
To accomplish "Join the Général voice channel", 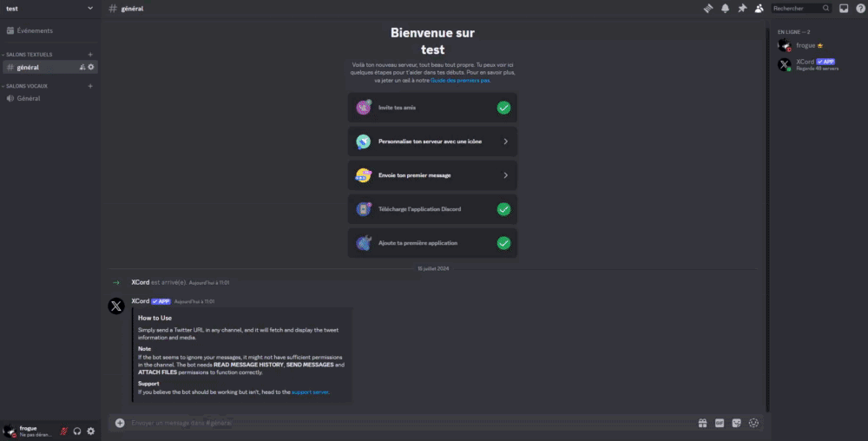I will [29, 98].
